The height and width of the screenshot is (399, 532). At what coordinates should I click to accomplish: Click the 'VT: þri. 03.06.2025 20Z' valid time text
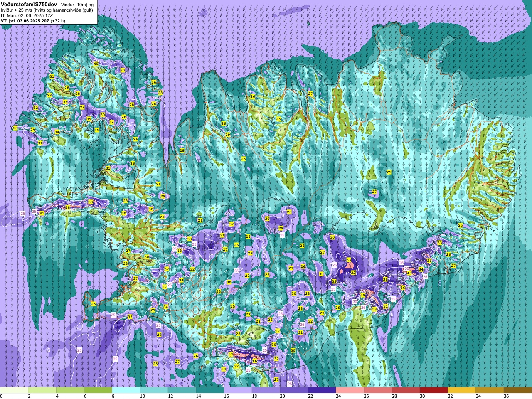click(x=25, y=21)
